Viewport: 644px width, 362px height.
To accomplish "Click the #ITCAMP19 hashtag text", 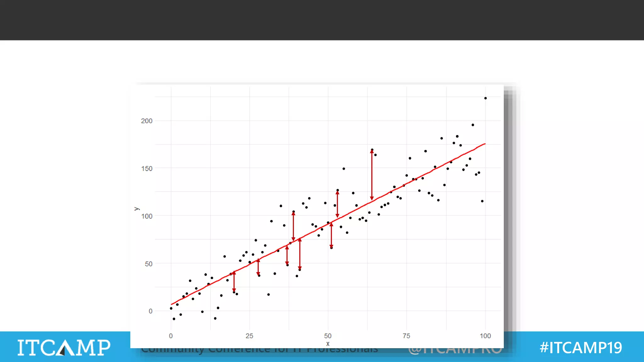I will (581, 348).
